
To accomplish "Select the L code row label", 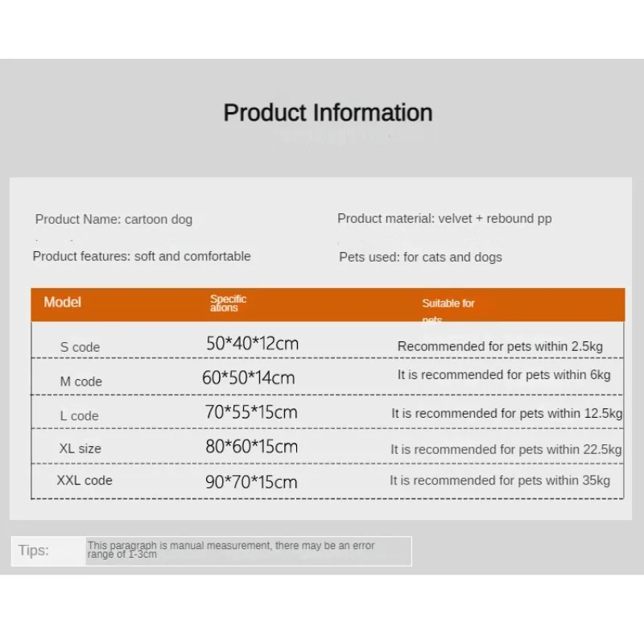I will click(79, 415).
